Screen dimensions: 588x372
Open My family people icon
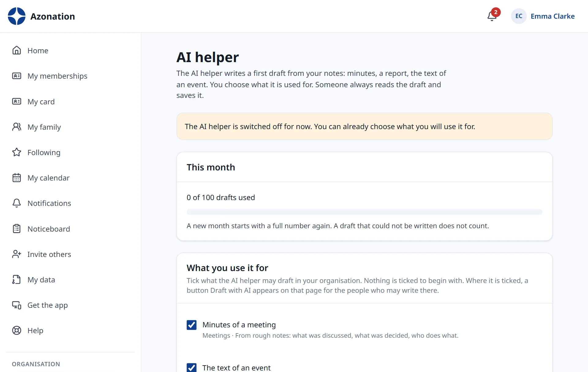[17, 127]
